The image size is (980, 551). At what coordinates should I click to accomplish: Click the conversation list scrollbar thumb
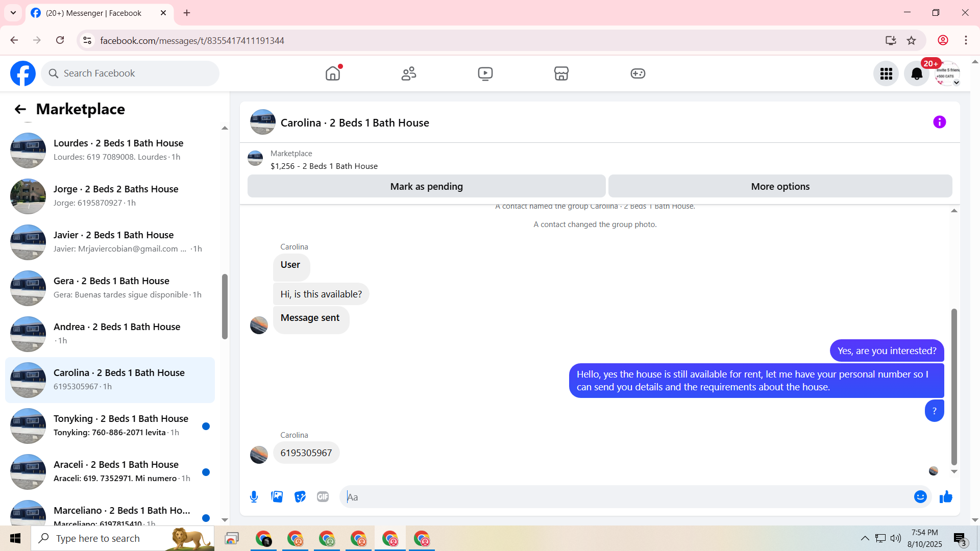coord(225,306)
